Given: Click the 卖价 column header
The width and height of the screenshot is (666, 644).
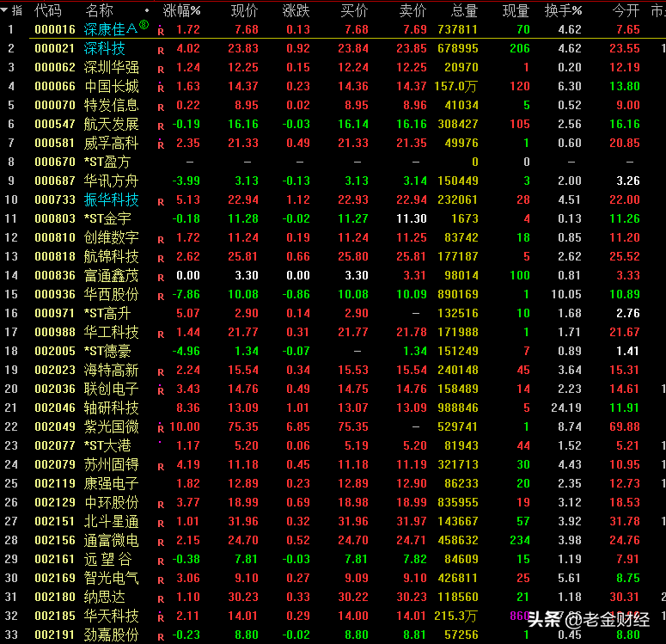Looking at the screenshot, I should (x=412, y=10).
